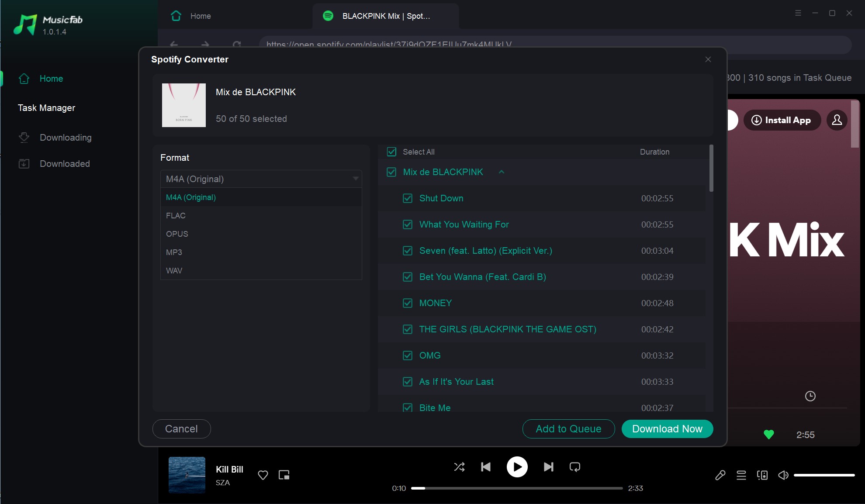The height and width of the screenshot is (504, 865).
Task: Click the browser back arrow
Action: [x=174, y=44]
